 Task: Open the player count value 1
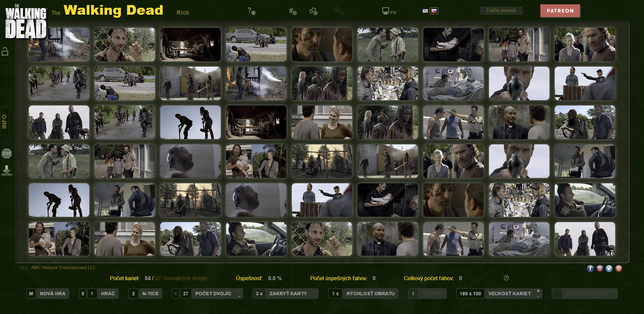[92, 294]
